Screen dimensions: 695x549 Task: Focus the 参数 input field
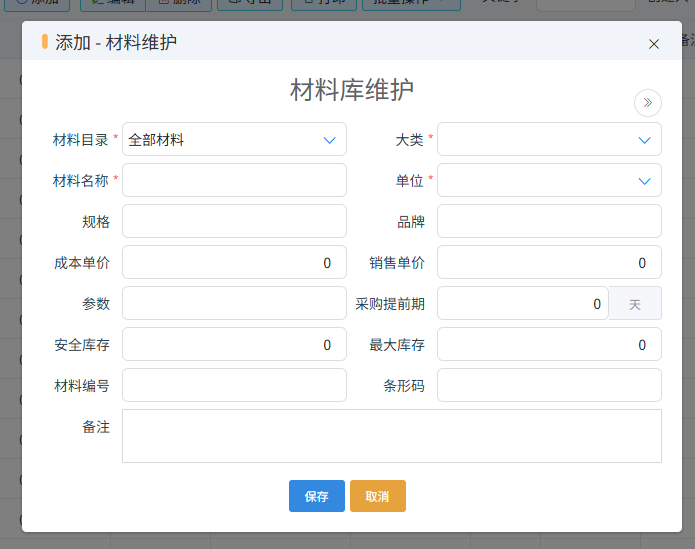[234, 303]
